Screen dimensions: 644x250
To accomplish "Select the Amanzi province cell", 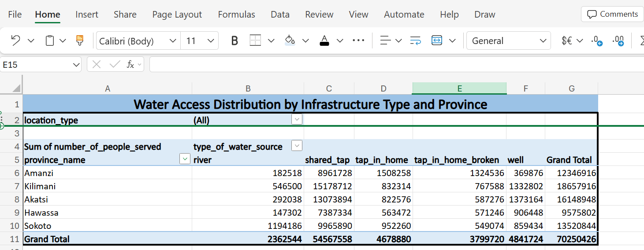I will coord(108,173).
